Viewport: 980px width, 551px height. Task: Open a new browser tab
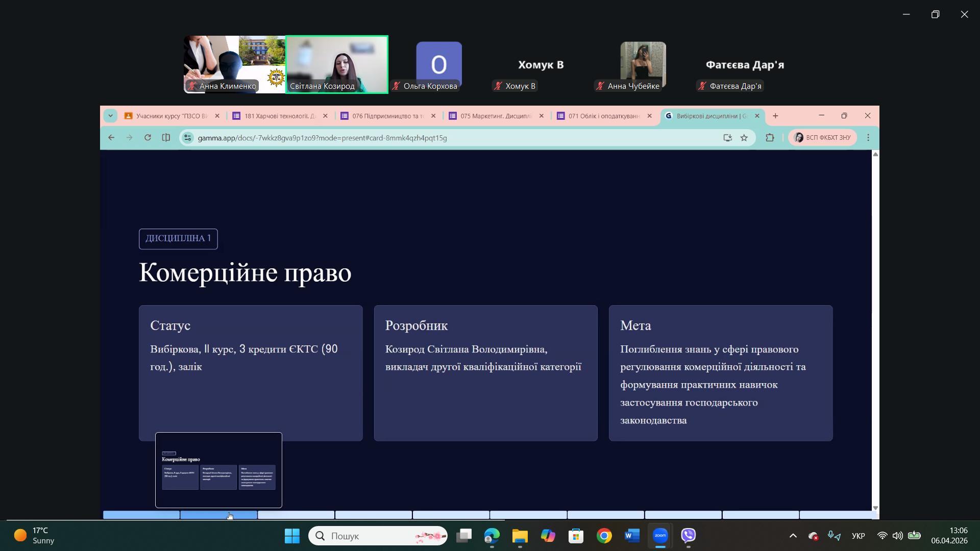[775, 116]
